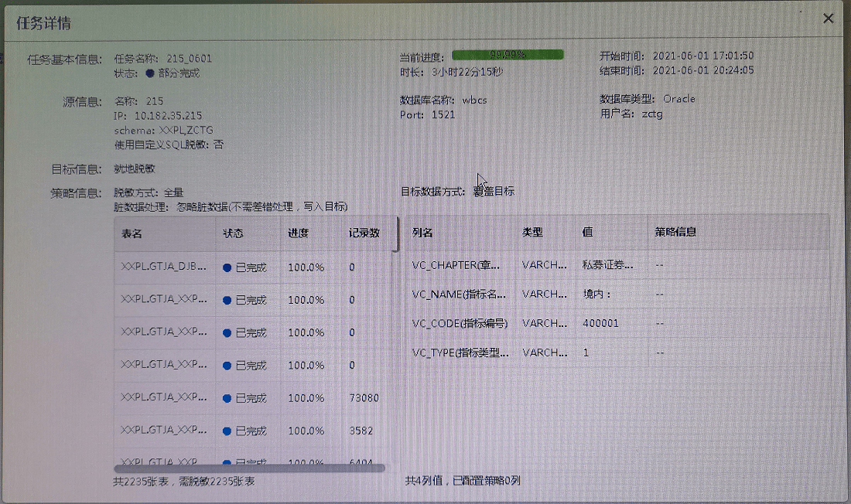Screen dimensions: 851x504
Task: Click the 类型 column header
Action: tap(532, 232)
